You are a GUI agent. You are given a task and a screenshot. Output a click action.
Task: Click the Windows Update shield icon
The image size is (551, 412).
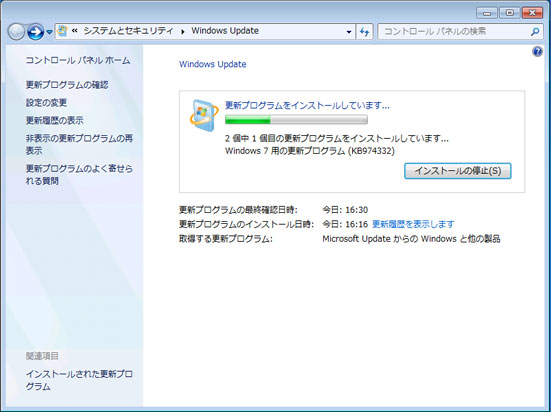coord(204,116)
